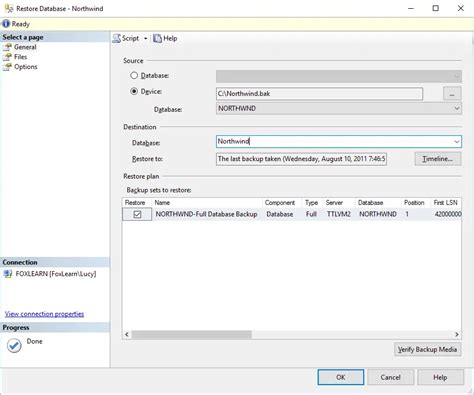This screenshot has height=395, width=474.
Task: Open the source Database NORTHWND dropdown
Action: [339, 108]
